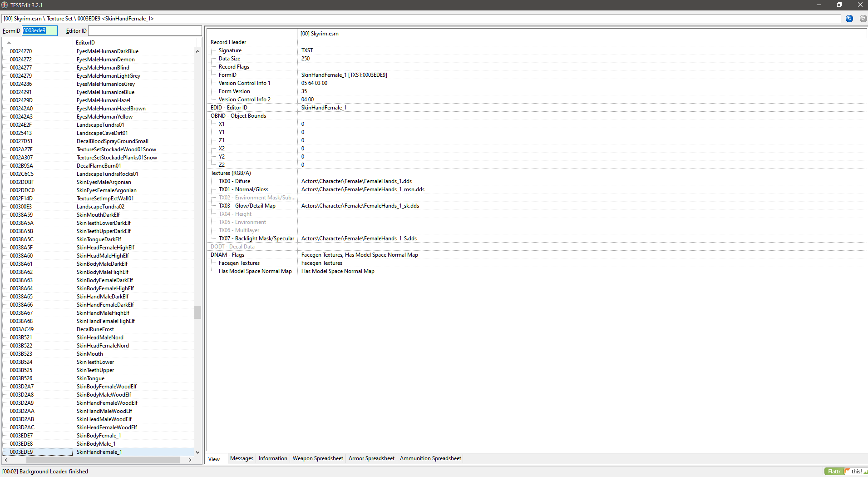Viewport: 868px width, 477px height.
Task: Select the Signature row label
Action: [x=230, y=50]
